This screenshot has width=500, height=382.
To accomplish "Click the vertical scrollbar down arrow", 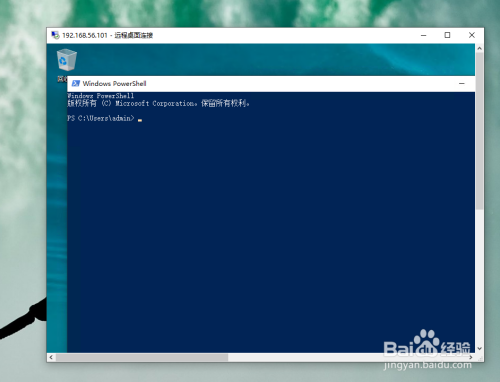I will pyautogui.click(x=480, y=348).
